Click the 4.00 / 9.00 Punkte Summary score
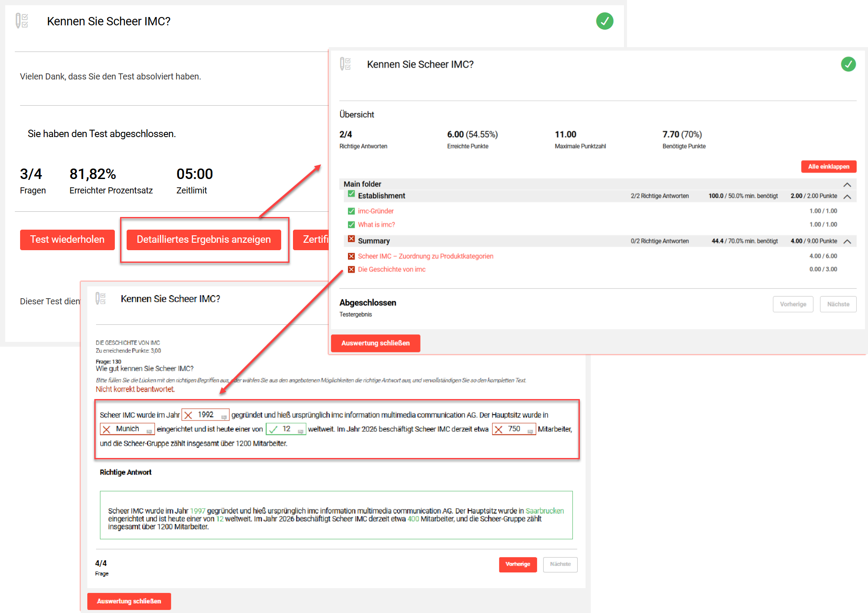The image size is (868, 613). click(813, 241)
